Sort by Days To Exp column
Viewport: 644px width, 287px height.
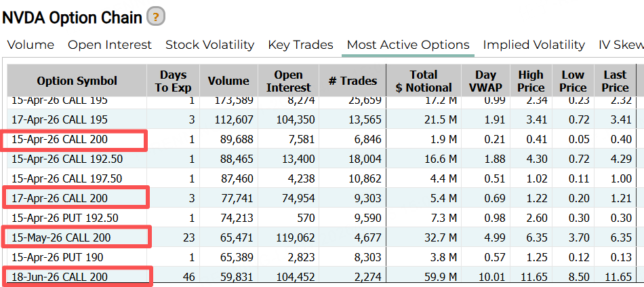point(173,81)
